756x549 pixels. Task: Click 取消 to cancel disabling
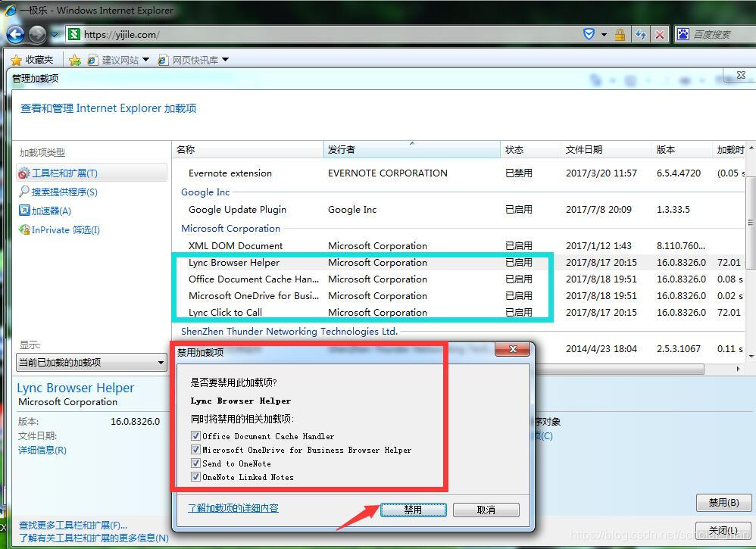coord(486,510)
